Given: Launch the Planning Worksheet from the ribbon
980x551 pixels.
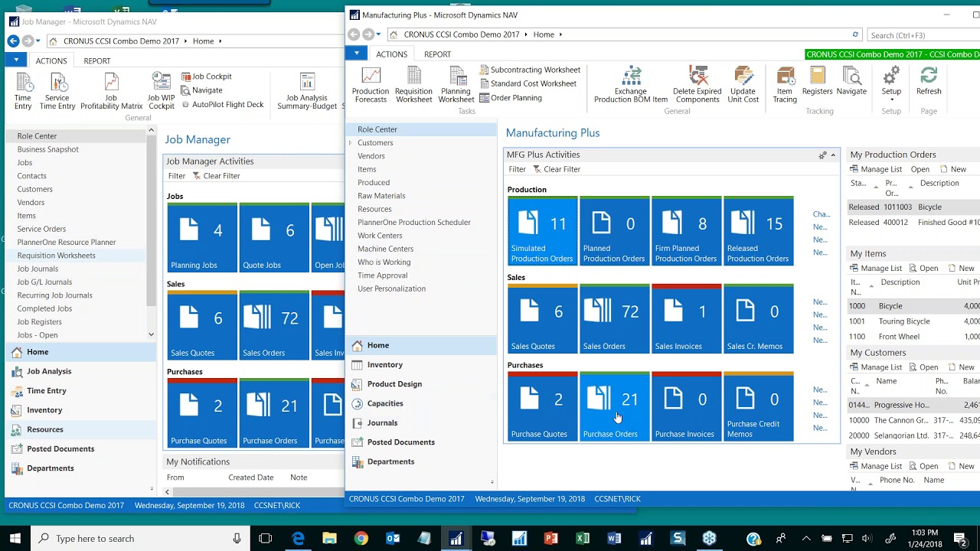Looking at the screenshot, I should tap(456, 85).
